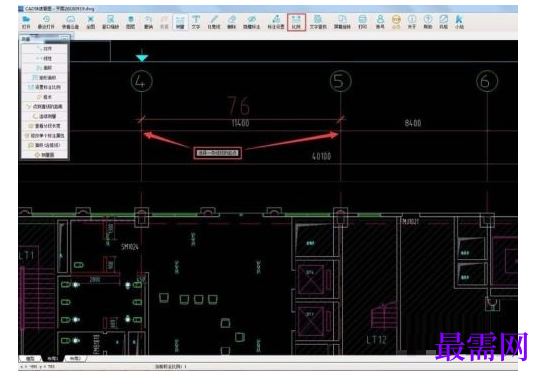547x378 pixels.
Task: Select the 任意线 freehand line tool
Action: coord(214,22)
